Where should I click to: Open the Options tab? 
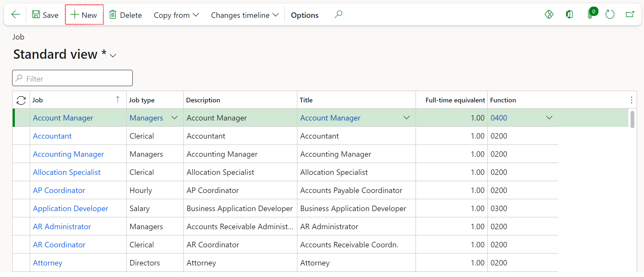tap(305, 15)
